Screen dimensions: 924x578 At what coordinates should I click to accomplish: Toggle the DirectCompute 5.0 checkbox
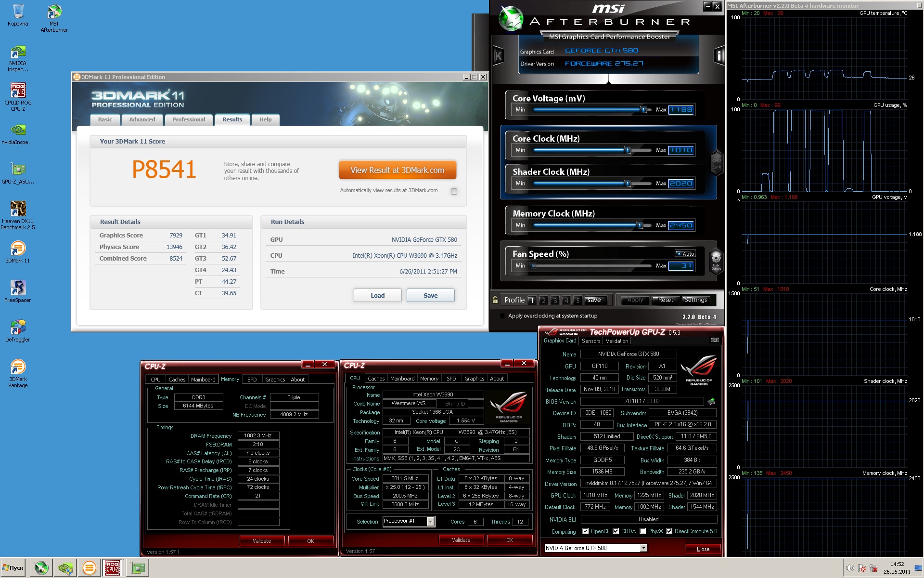pos(669,531)
